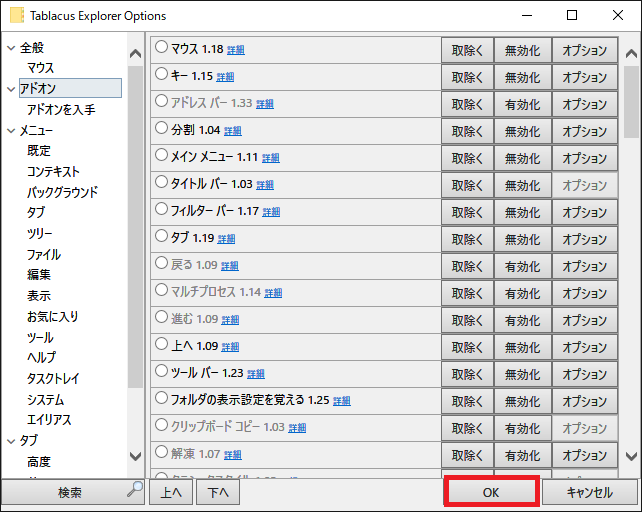Collapse the タブ tree node chevron near the bottom
The image size is (642, 512).
(11, 441)
